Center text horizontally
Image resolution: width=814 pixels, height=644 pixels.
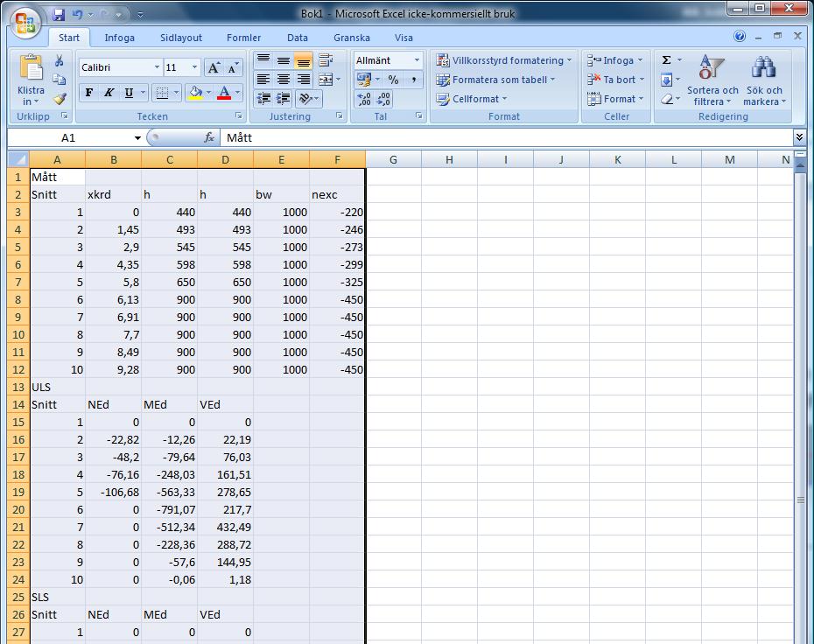point(284,80)
